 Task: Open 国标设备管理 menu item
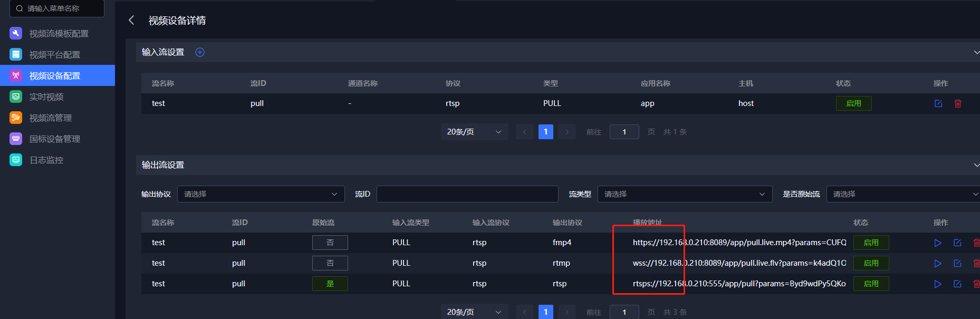(x=57, y=139)
